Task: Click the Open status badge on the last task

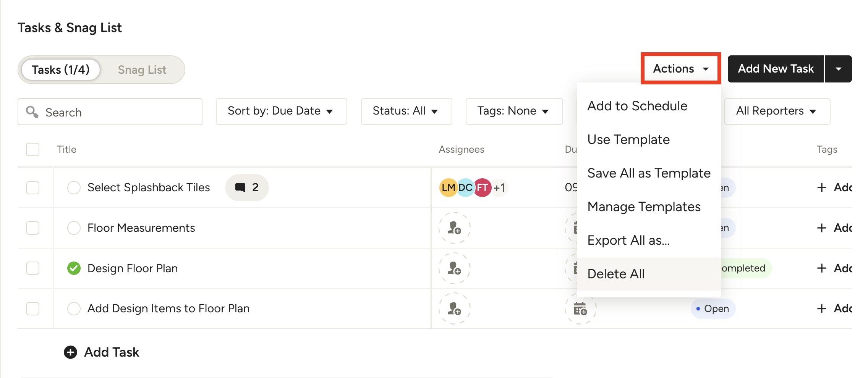Action: tap(713, 309)
